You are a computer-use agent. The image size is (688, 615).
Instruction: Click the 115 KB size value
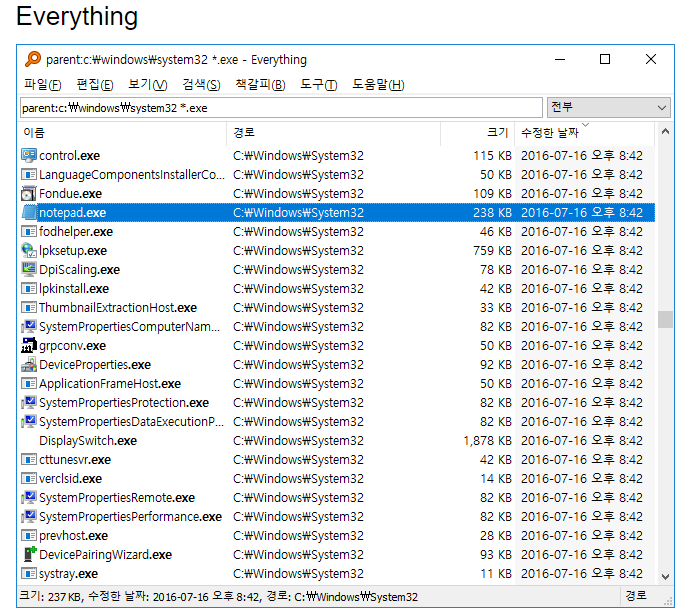pos(492,156)
